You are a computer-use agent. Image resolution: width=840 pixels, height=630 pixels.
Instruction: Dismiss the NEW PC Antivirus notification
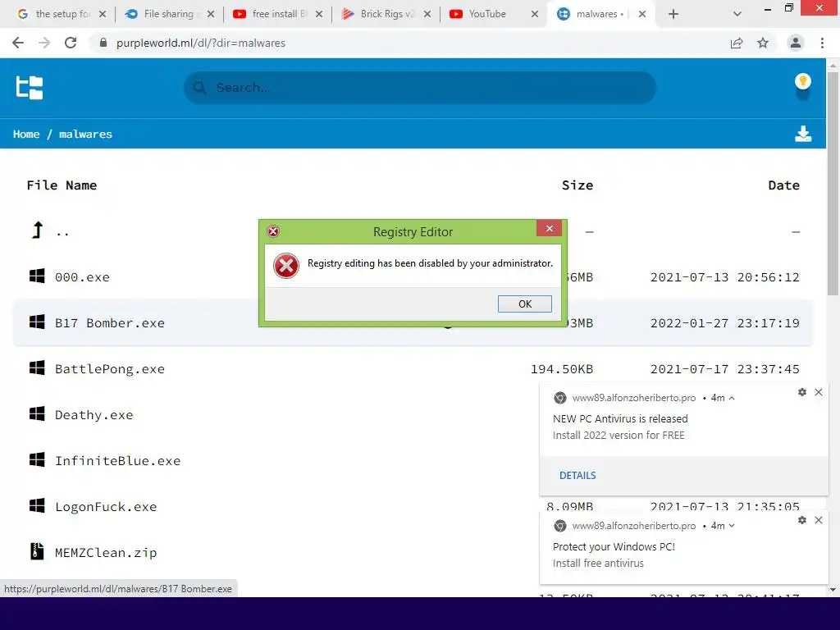819,392
